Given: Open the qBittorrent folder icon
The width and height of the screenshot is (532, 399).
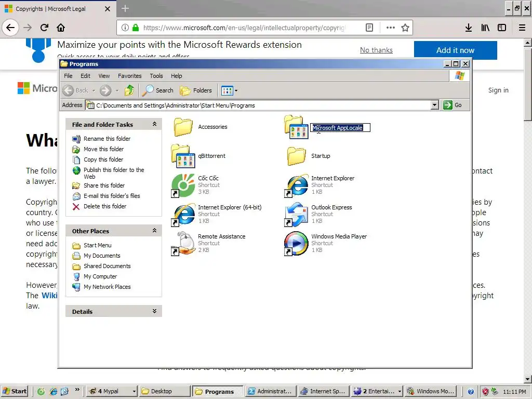Looking at the screenshot, I should click(183, 156).
